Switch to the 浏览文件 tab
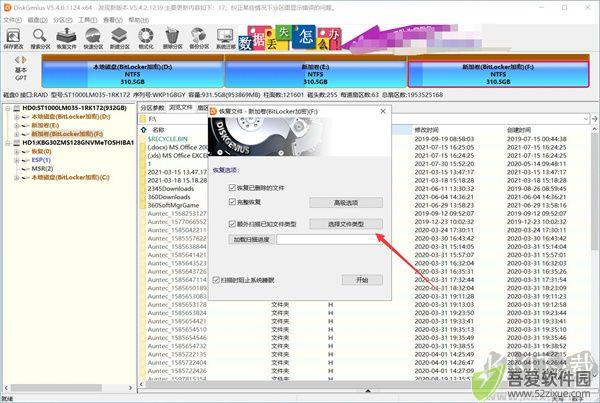600x403 pixels. click(181, 108)
